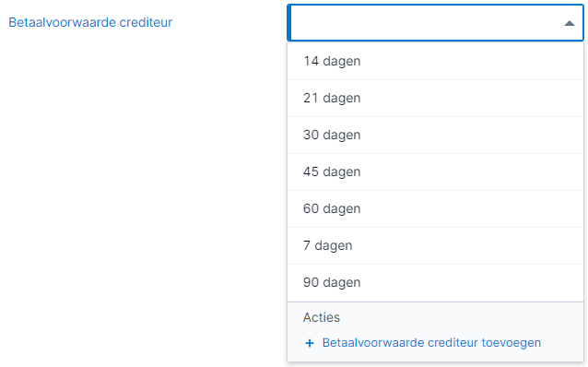The height and width of the screenshot is (367, 588).
Task: Select the 7 dagen option
Action: [x=435, y=245]
